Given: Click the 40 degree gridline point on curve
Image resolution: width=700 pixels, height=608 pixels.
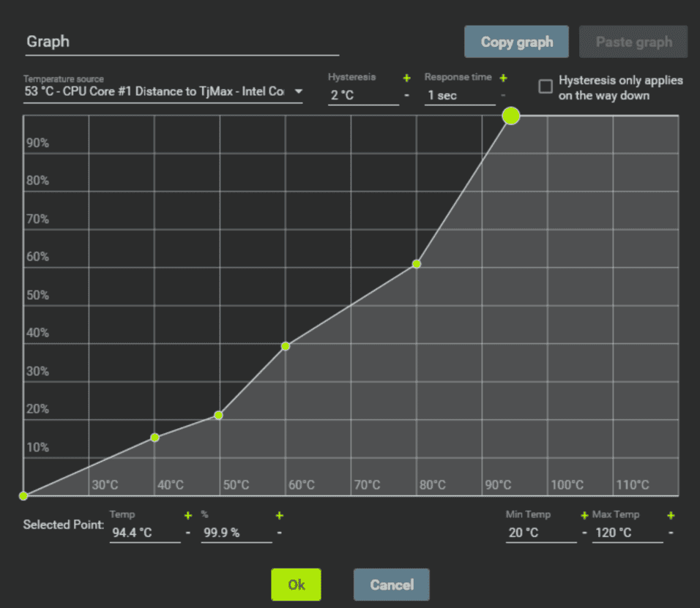Looking at the screenshot, I should point(154,437).
